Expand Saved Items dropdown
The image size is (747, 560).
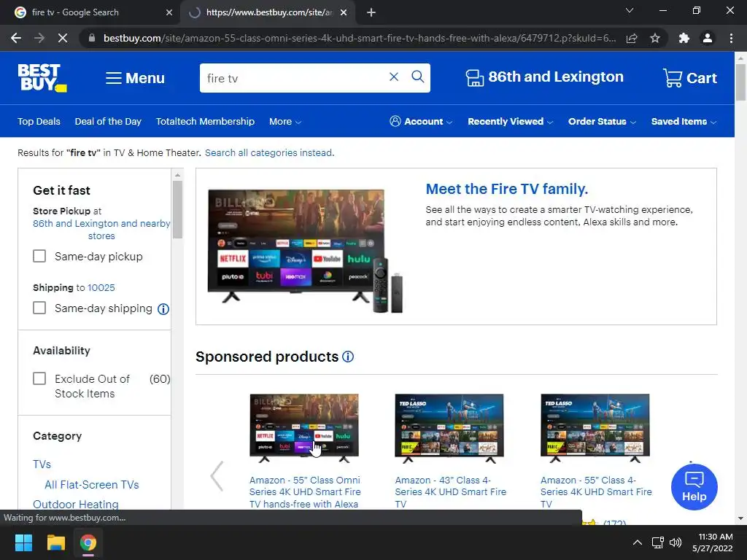coord(684,122)
